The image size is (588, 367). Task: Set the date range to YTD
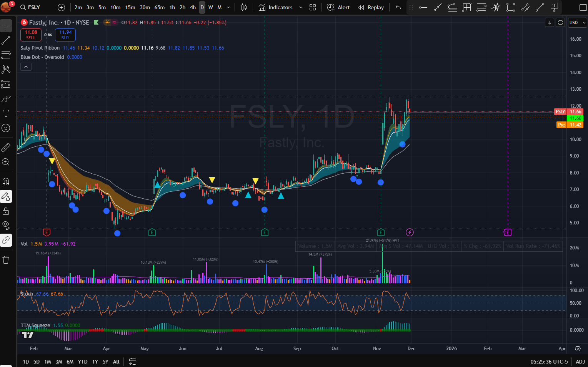tap(82, 362)
